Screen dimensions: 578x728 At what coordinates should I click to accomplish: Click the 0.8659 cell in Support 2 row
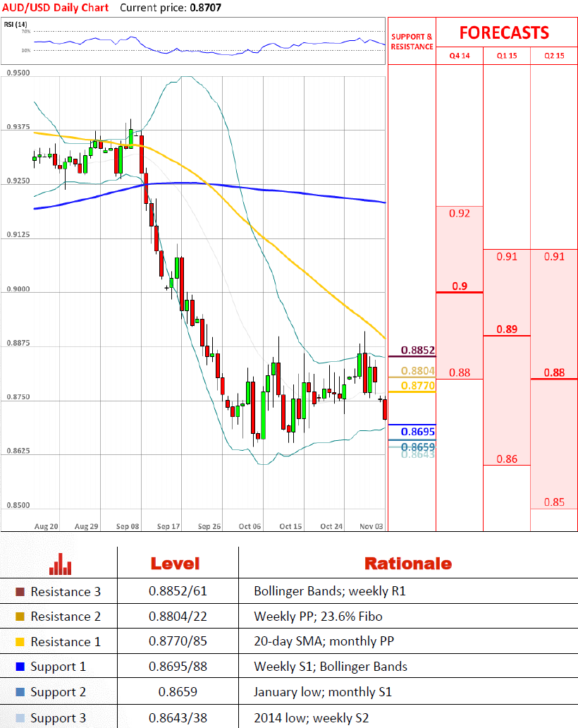pos(178,692)
